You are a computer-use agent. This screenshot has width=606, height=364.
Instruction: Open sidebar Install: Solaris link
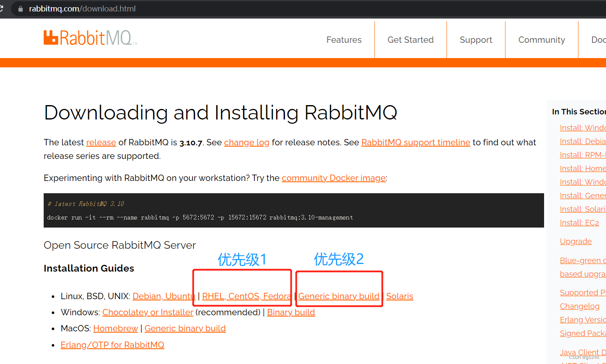(x=583, y=209)
